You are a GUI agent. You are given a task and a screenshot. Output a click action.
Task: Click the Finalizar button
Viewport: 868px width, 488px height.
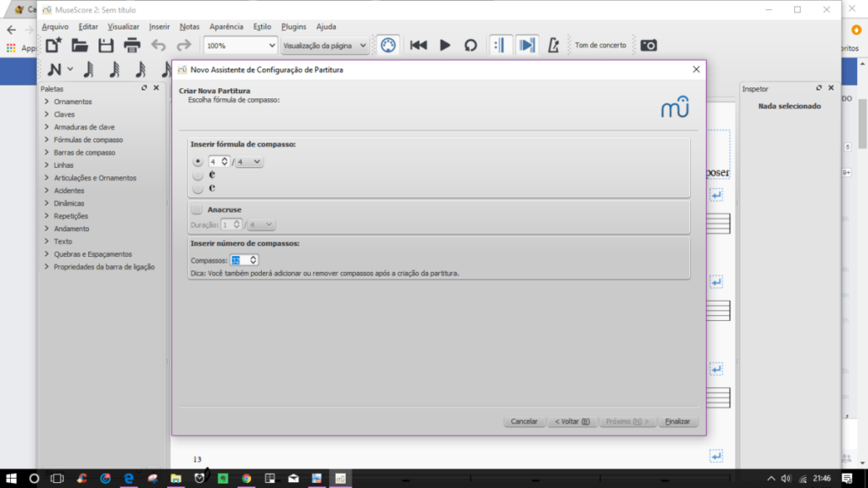pyautogui.click(x=677, y=421)
